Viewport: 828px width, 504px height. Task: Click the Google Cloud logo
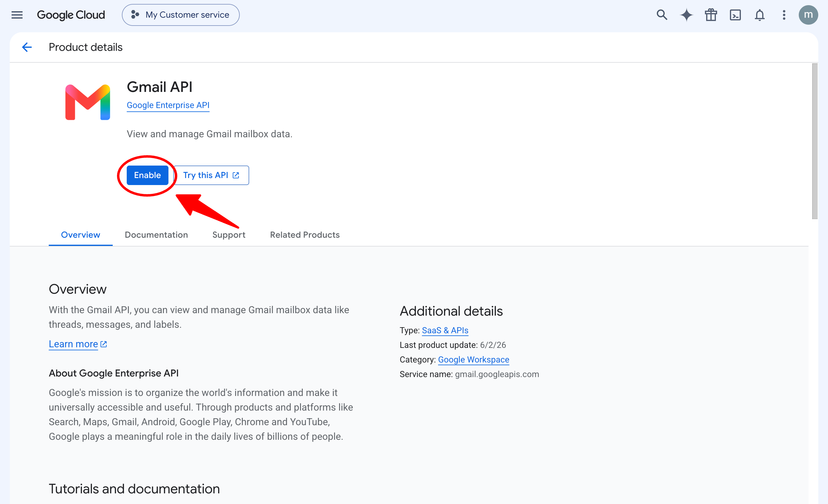pos(71,15)
